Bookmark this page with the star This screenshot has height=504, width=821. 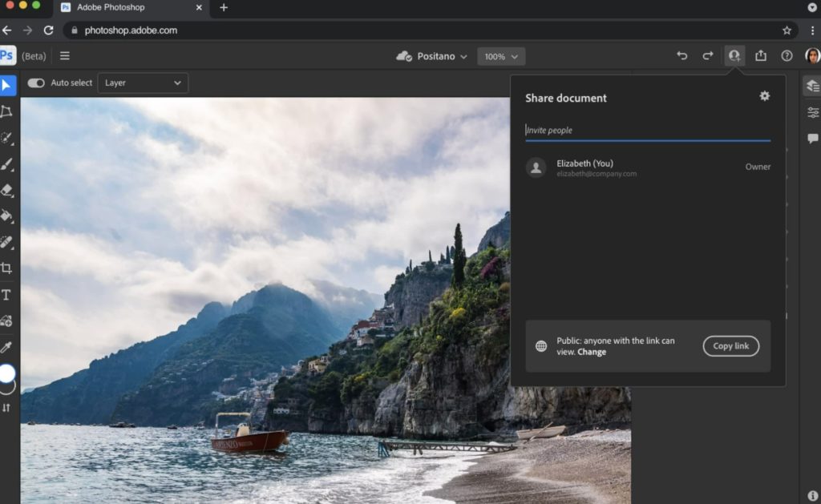click(787, 30)
